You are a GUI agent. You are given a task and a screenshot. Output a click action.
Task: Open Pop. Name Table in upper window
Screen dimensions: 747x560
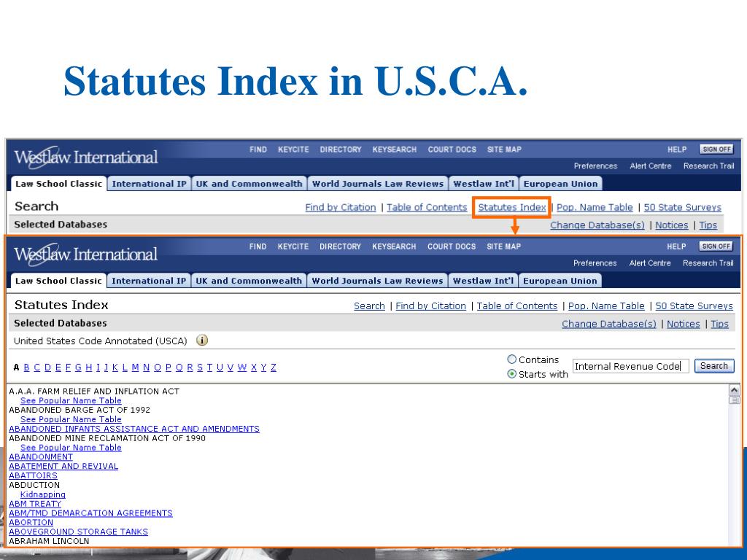pyautogui.click(x=594, y=207)
